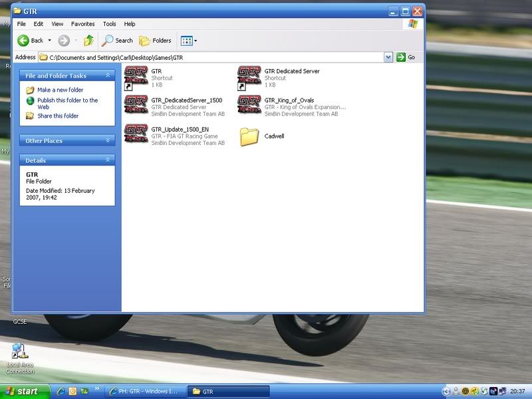Open the Views dropdown button
Viewport: 532px width, 399px height.
coord(188,41)
